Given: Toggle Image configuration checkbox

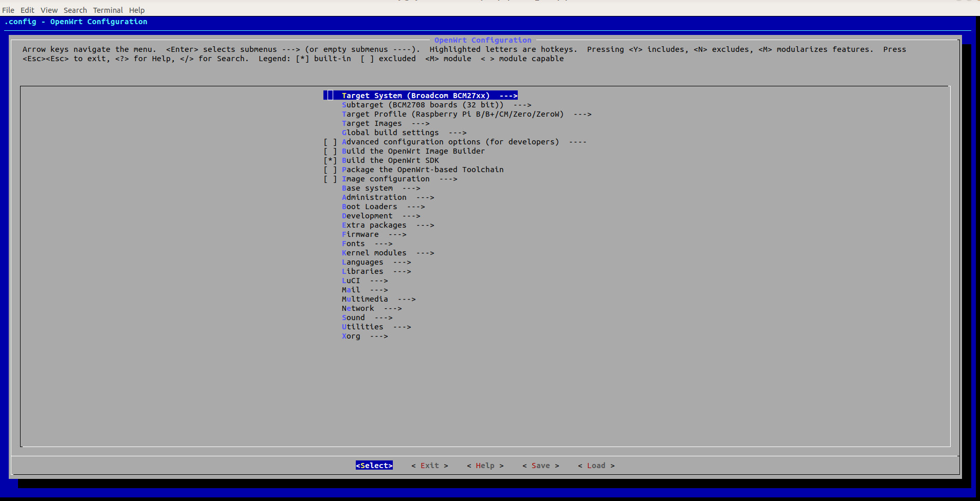Looking at the screenshot, I should (x=330, y=179).
